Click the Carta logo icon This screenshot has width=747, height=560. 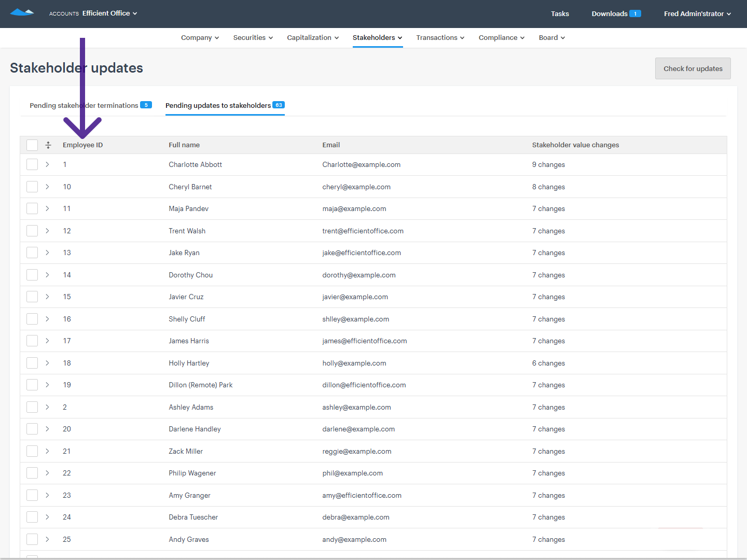coord(22,12)
